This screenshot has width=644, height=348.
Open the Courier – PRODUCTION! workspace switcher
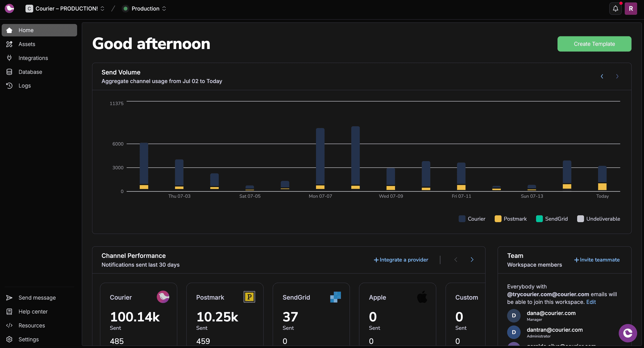65,9
